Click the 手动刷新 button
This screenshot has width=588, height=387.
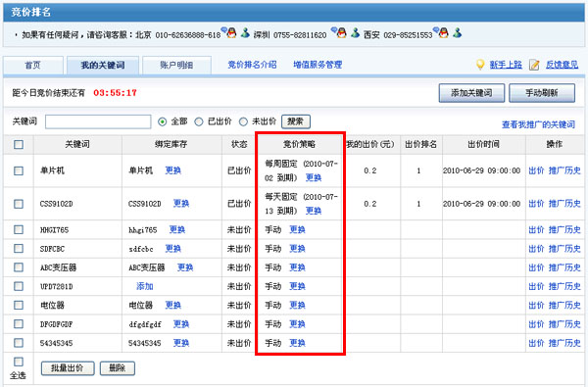point(542,93)
